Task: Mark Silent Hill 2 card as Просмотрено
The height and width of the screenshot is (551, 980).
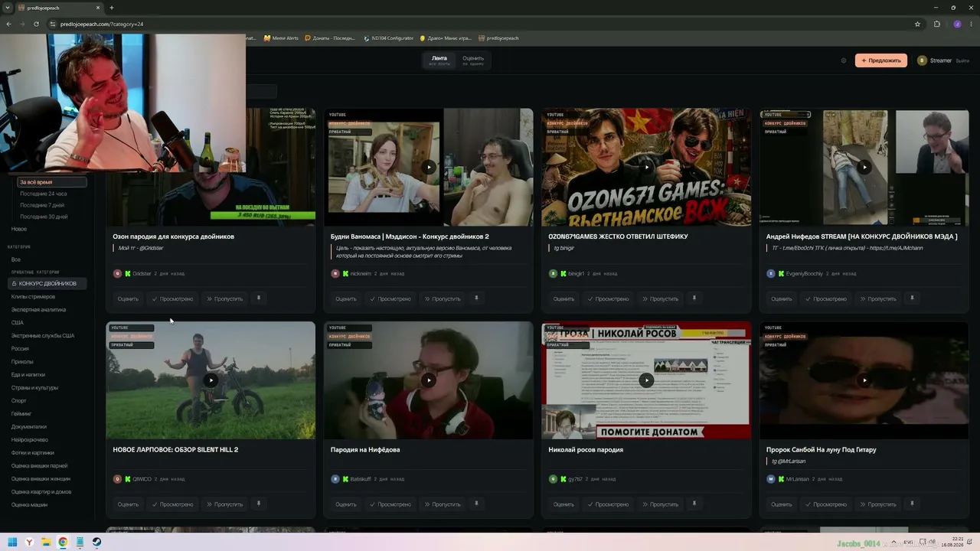Action: (172, 504)
